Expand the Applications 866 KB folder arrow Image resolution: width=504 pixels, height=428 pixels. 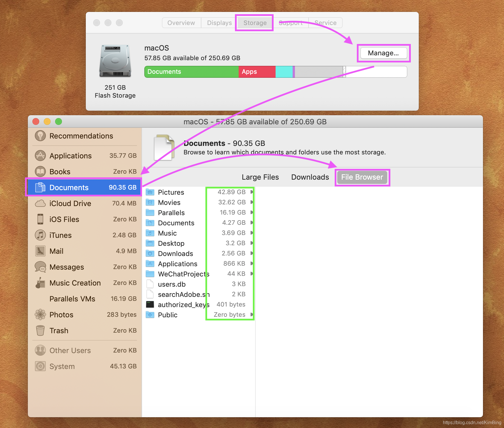point(252,263)
